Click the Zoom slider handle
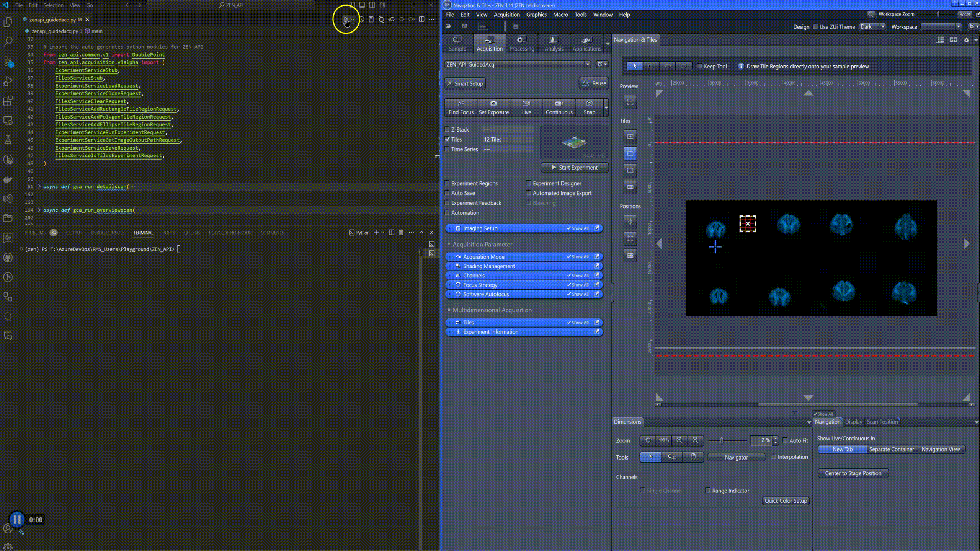This screenshot has height=551, width=980. click(x=722, y=440)
